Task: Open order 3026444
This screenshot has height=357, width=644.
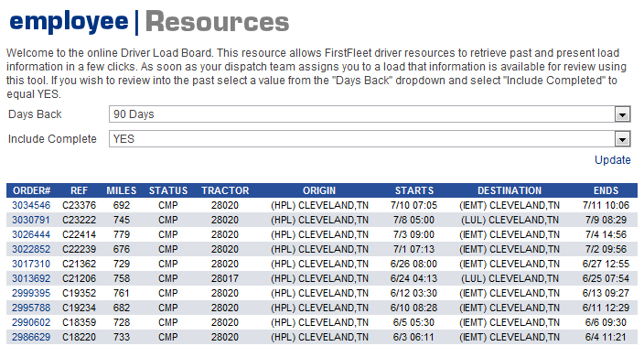Action: pyautogui.click(x=31, y=234)
